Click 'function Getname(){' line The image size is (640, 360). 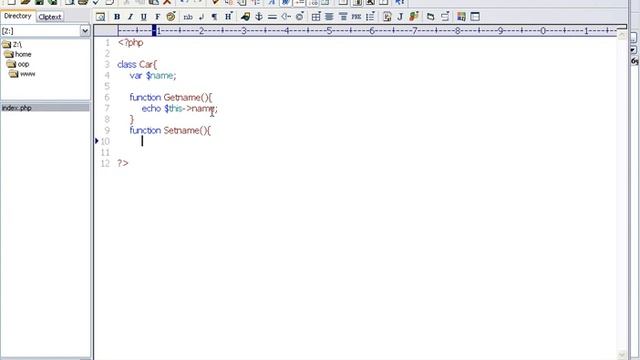[171, 97]
